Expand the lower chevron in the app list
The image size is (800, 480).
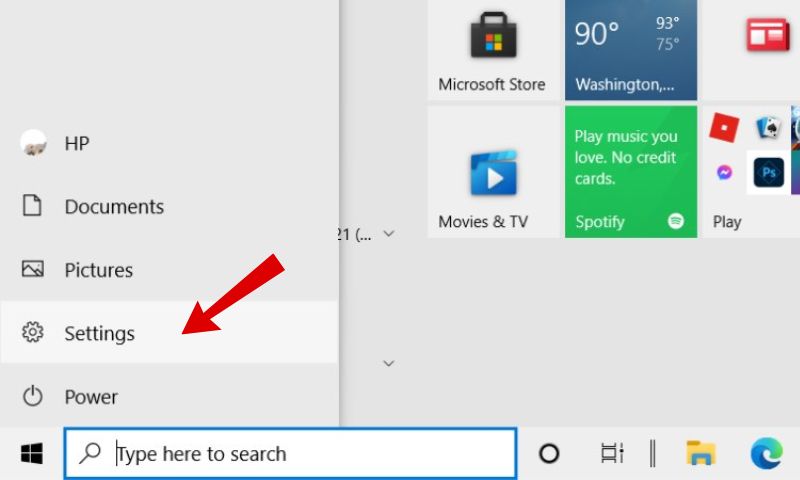pos(389,363)
